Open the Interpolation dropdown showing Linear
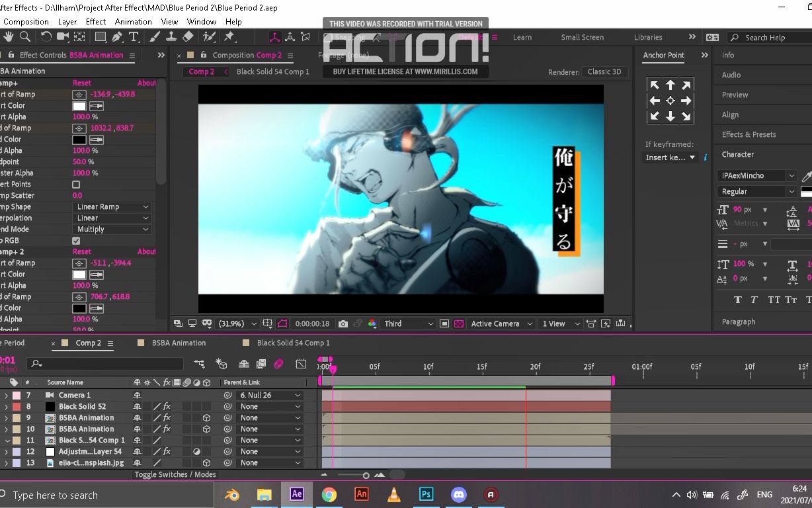Screen dimensions: 812x508 [x=112, y=218]
